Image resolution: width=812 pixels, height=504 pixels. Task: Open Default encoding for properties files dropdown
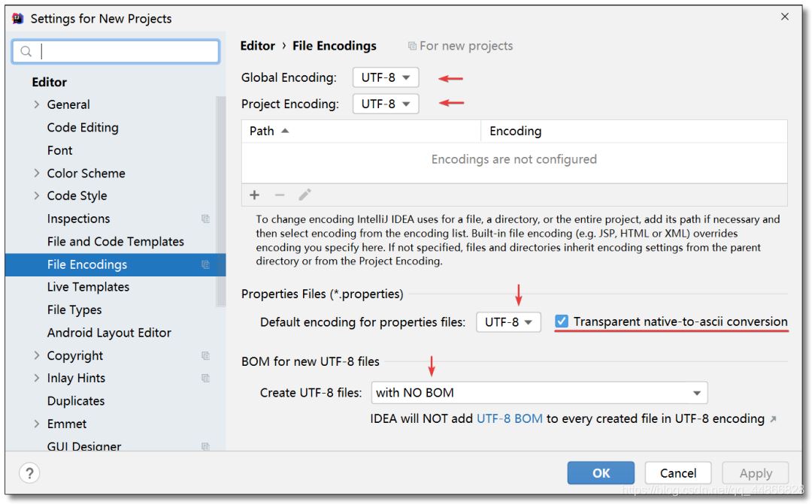pos(508,322)
